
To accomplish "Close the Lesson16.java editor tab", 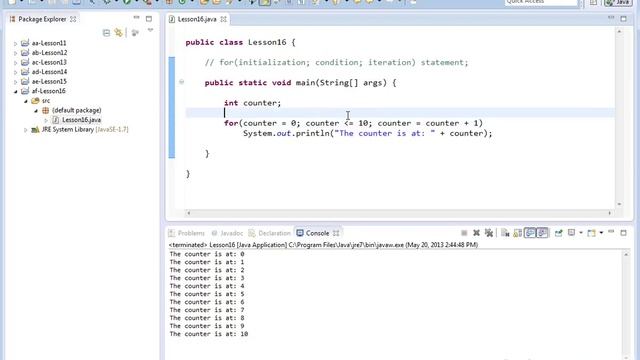I will 223,19.
